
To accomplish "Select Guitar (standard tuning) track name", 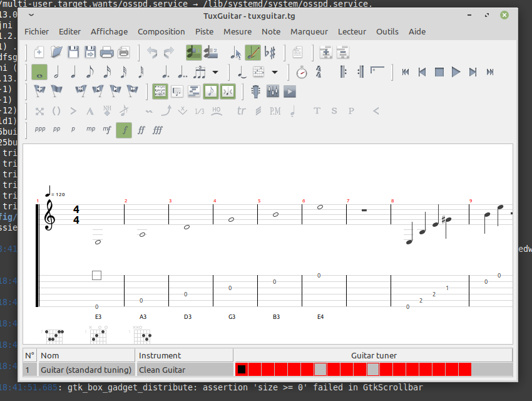I will click(x=86, y=370).
